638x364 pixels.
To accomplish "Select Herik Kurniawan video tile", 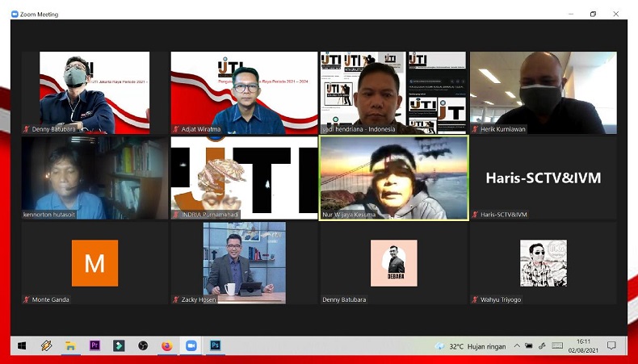I will tap(544, 92).
